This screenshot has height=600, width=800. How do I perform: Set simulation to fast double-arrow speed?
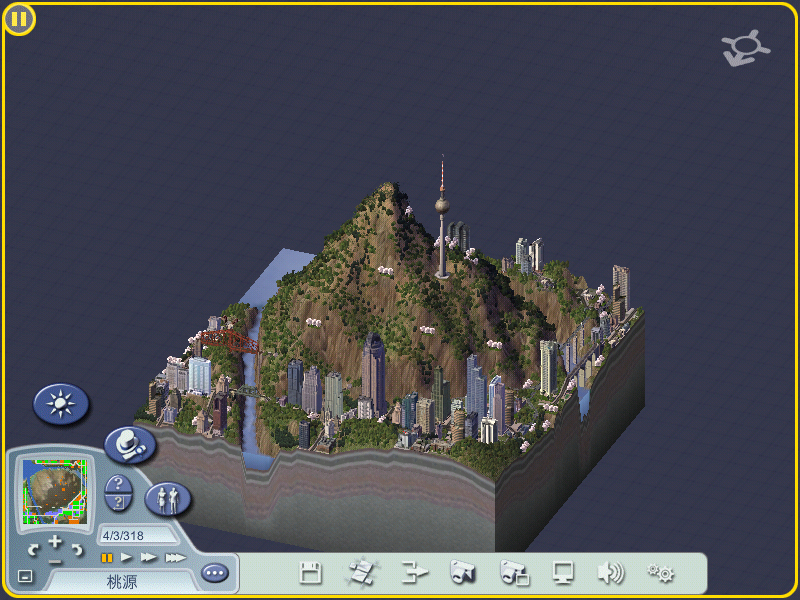[x=148, y=557]
